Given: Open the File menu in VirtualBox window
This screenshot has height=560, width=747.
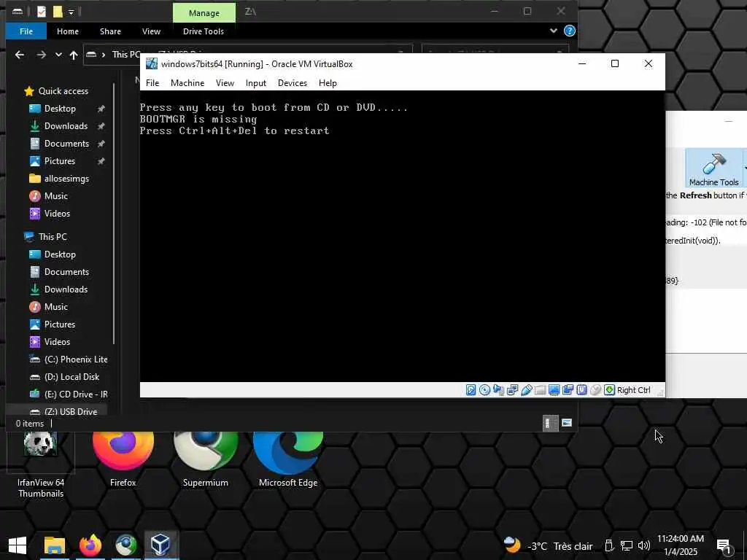Looking at the screenshot, I should point(152,83).
